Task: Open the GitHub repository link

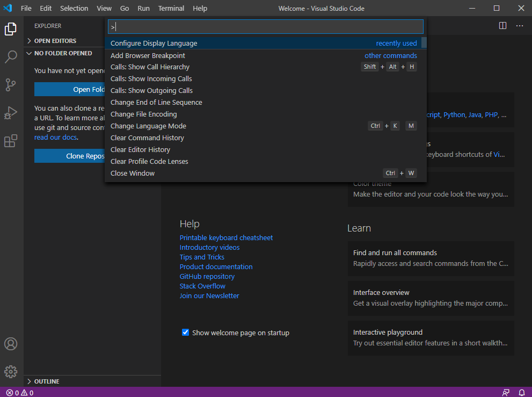Action: click(x=207, y=277)
